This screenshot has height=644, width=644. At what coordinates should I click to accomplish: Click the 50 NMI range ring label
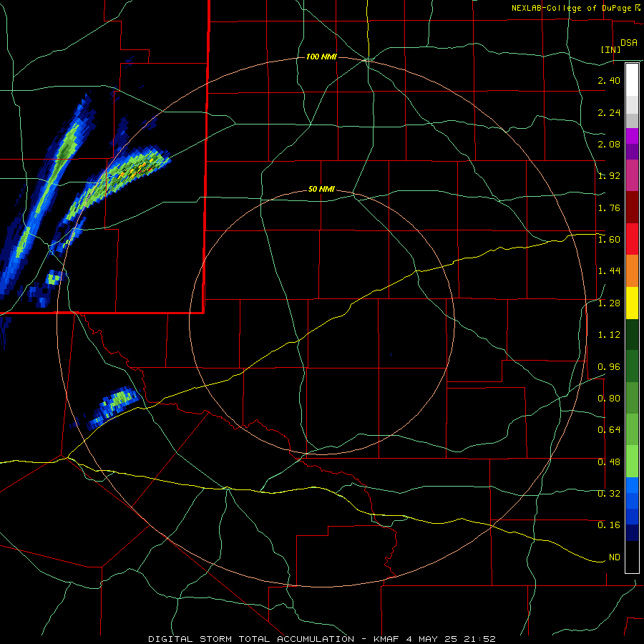click(321, 189)
